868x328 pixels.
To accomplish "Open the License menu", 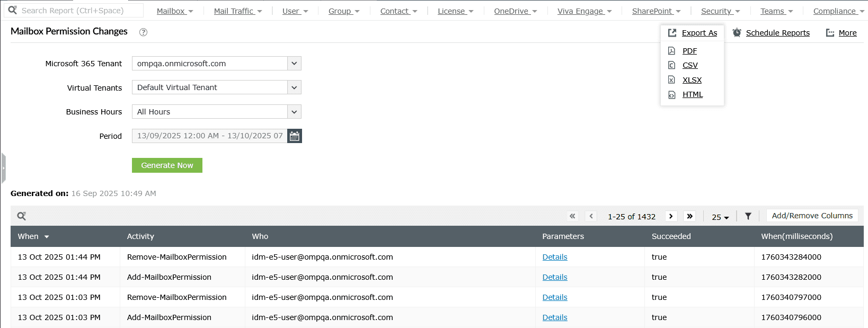I will point(456,11).
